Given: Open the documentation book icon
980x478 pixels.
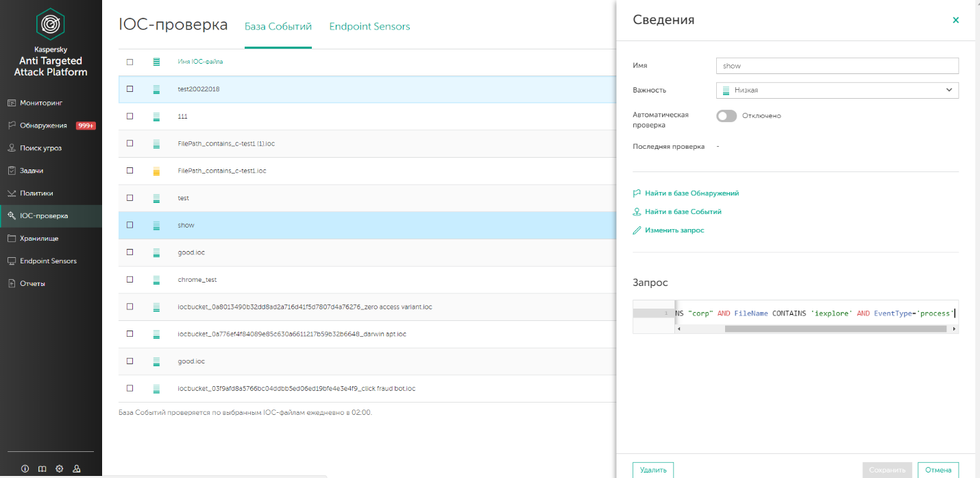Looking at the screenshot, I should [x=42, y=469].
